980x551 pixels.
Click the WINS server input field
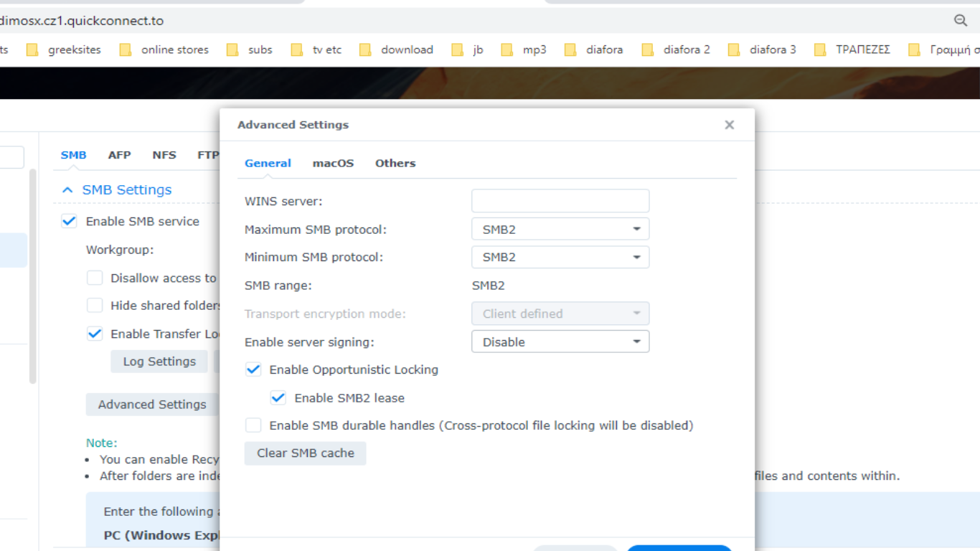[560, 201]
